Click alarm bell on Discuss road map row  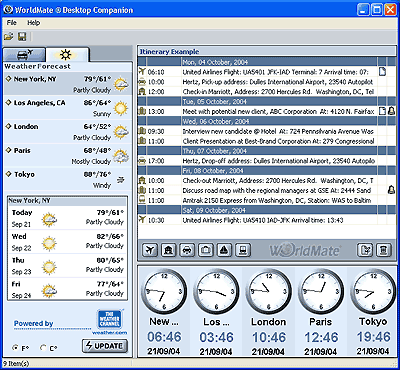391,190
